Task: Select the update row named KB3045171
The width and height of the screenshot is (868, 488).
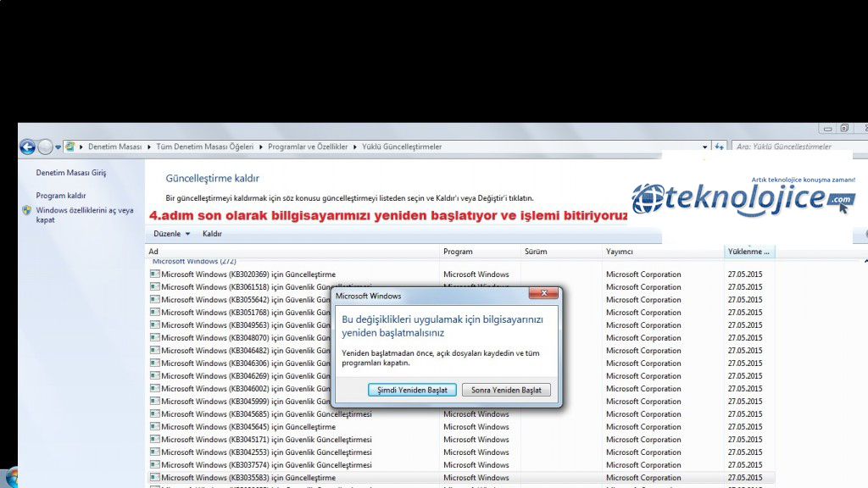Action: (x=462, y=440)
